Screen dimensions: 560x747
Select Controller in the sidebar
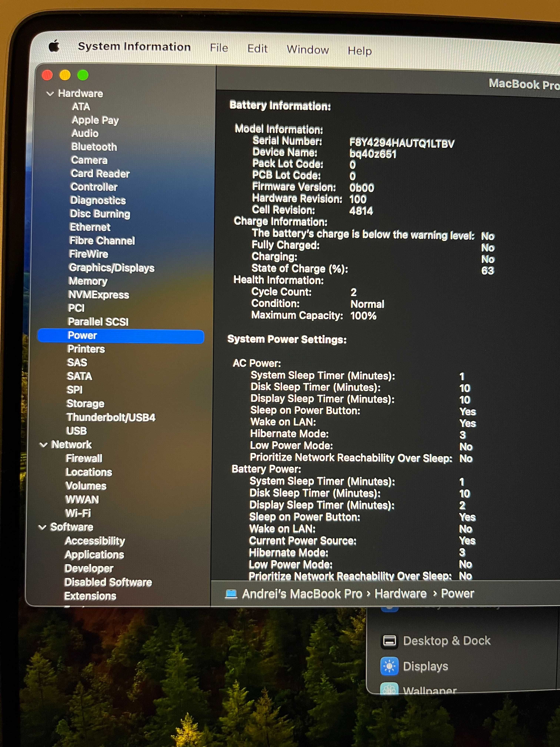tap(94, 187)
